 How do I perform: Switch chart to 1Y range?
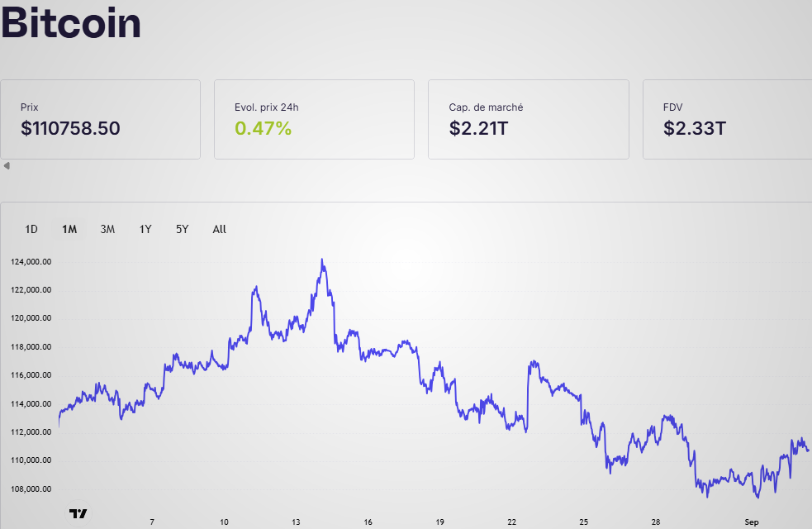[x=145, y=229]
